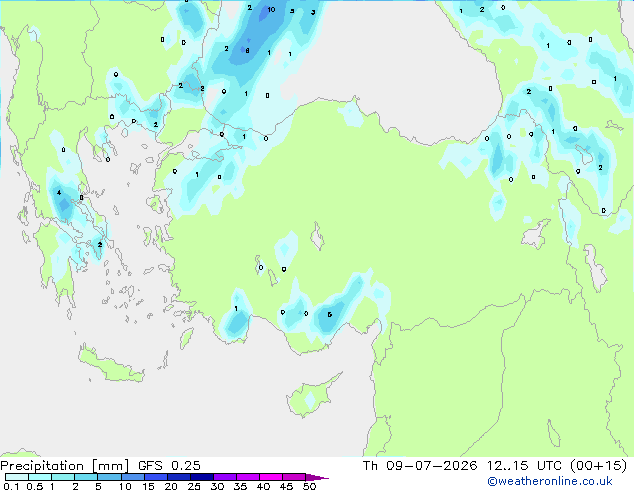Click the above-50 arrow tip of legend
Image resolution: width=634 pixels, height=490 pixels.
pyautogui.click(x=317, y=477)
